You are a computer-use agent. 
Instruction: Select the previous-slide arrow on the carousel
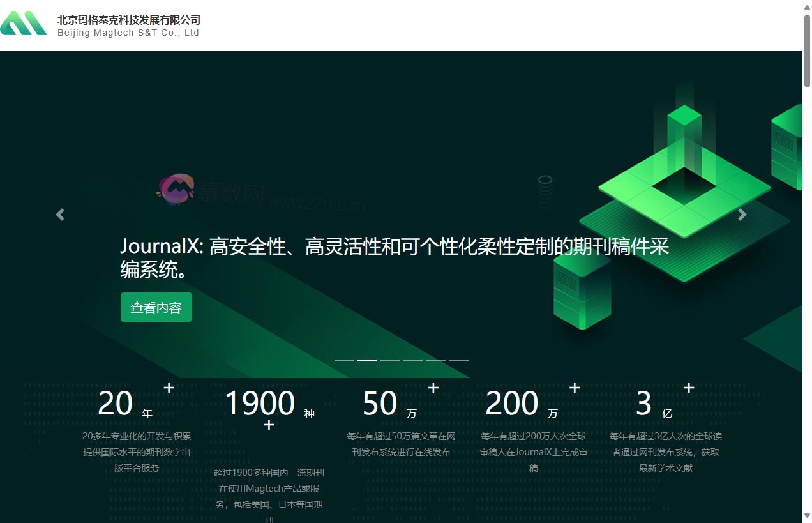pyautogui.click(x=59, y=215)
